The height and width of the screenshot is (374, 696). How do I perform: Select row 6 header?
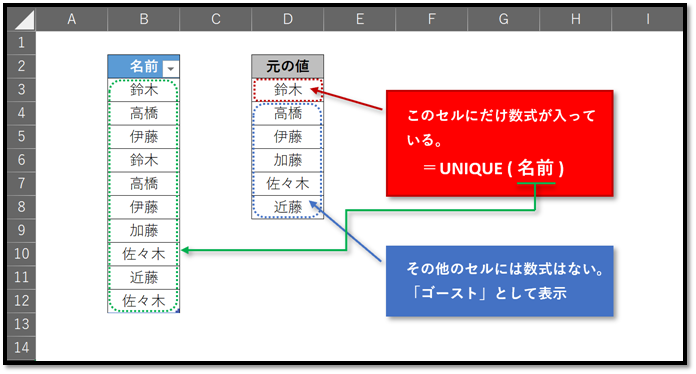tap(21, 160)
